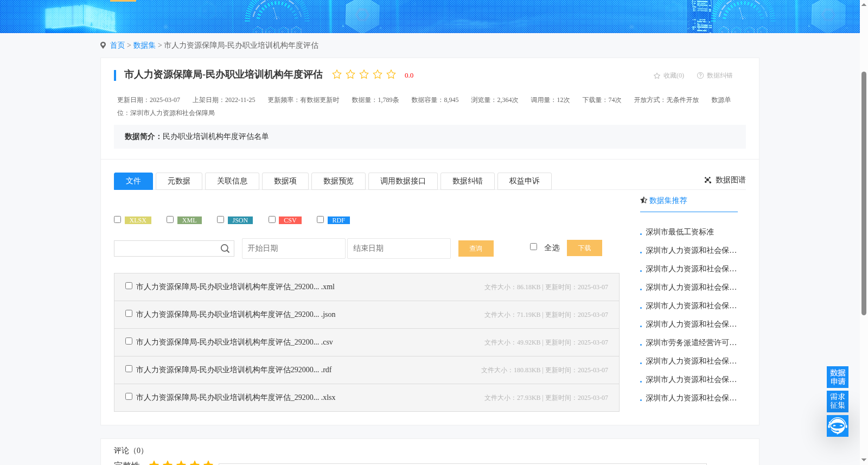The image size is (868, 465).
Task: Switch to the 关联信息 tab
Action: tap(232, 181)
